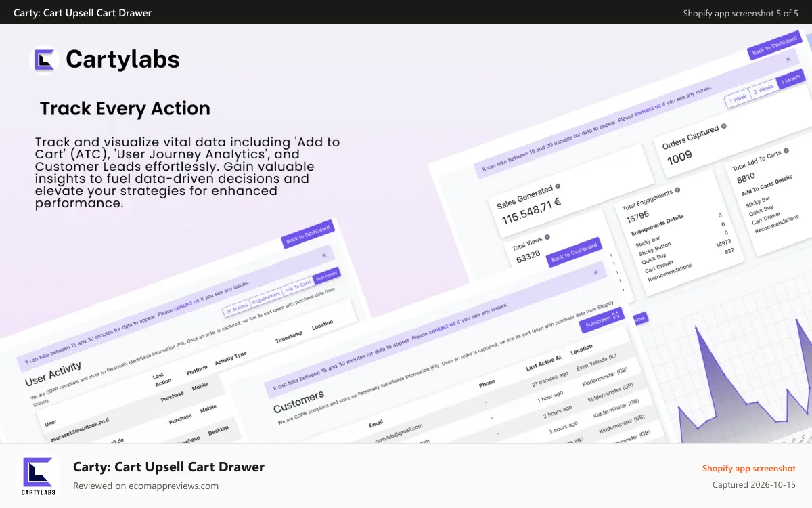Click user asurase13@outlook.co.il row
812x508 pixels.
(x=78, y=431)
